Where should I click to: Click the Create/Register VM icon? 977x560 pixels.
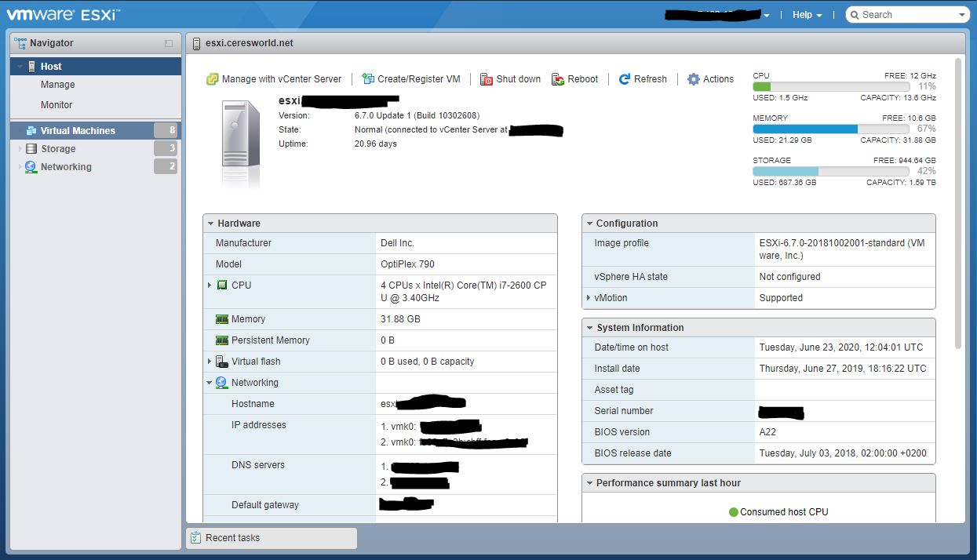[367, 79]
